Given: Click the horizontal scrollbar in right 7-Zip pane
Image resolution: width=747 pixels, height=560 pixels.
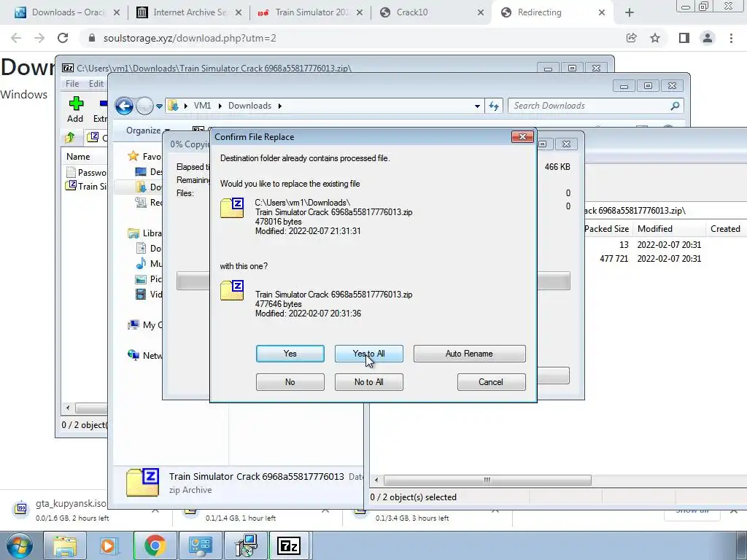Looking at the screenshot, I should tap(487, 480).
